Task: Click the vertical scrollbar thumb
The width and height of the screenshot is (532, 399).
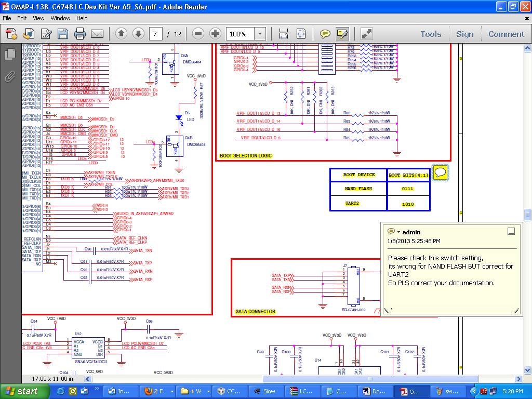Action: tap(528, 215)
